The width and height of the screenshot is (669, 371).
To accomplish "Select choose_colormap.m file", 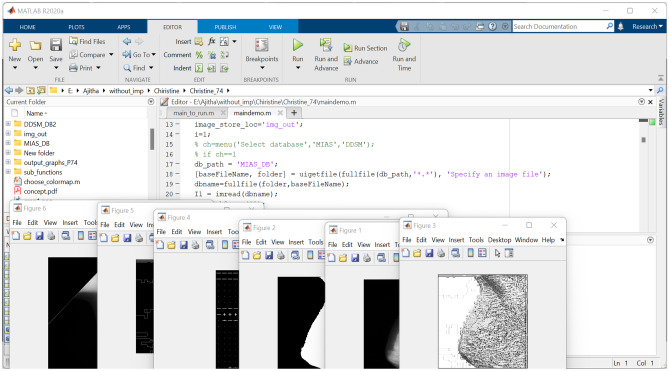I will coord(52,182).
